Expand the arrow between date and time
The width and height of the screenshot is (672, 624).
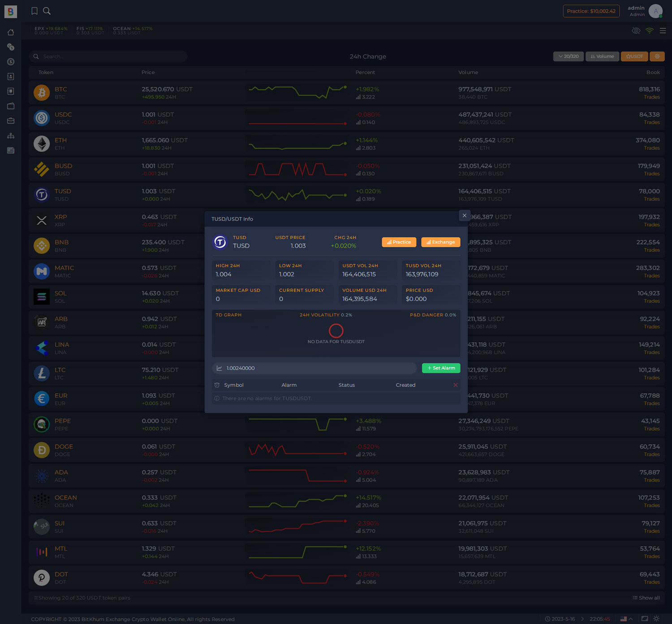coord(582,619)
